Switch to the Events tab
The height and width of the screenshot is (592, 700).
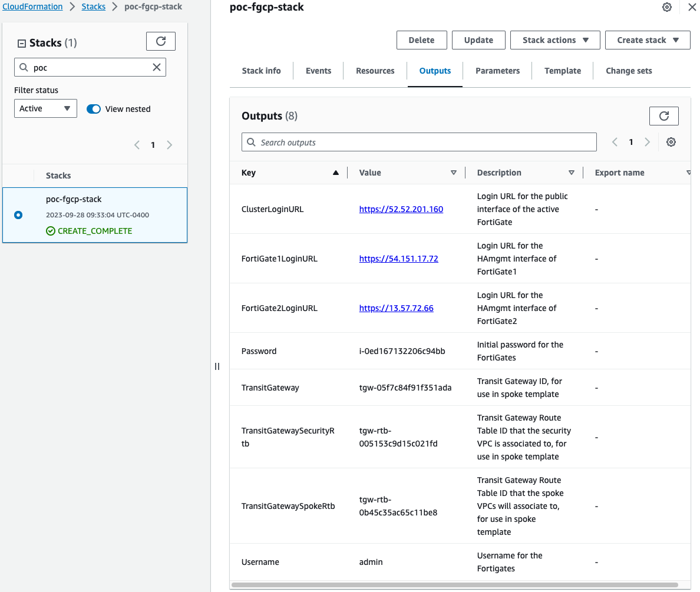point(318,71)
